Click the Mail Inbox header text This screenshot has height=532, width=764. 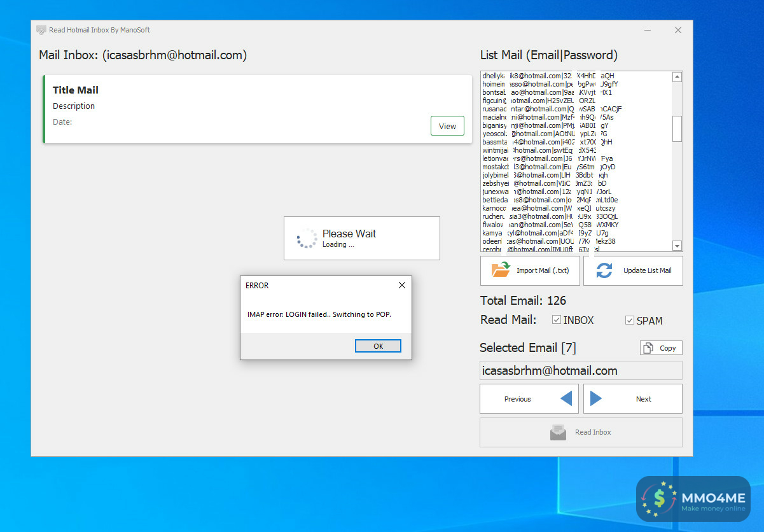pos(143,55)
